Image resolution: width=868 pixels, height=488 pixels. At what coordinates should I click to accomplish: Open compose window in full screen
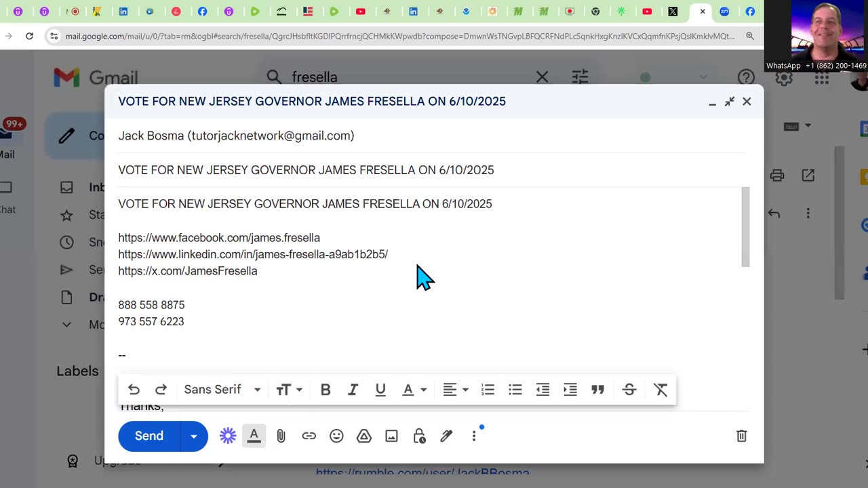730,102
